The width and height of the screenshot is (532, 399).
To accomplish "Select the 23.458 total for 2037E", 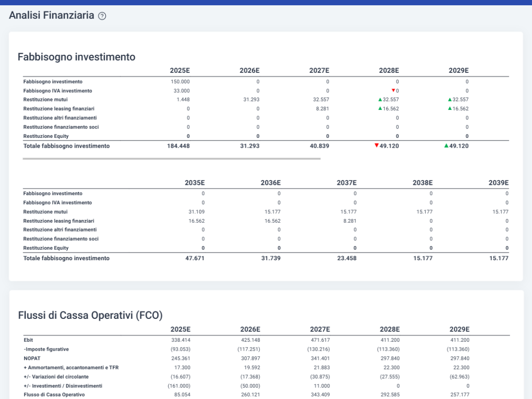I will (347, 258).
